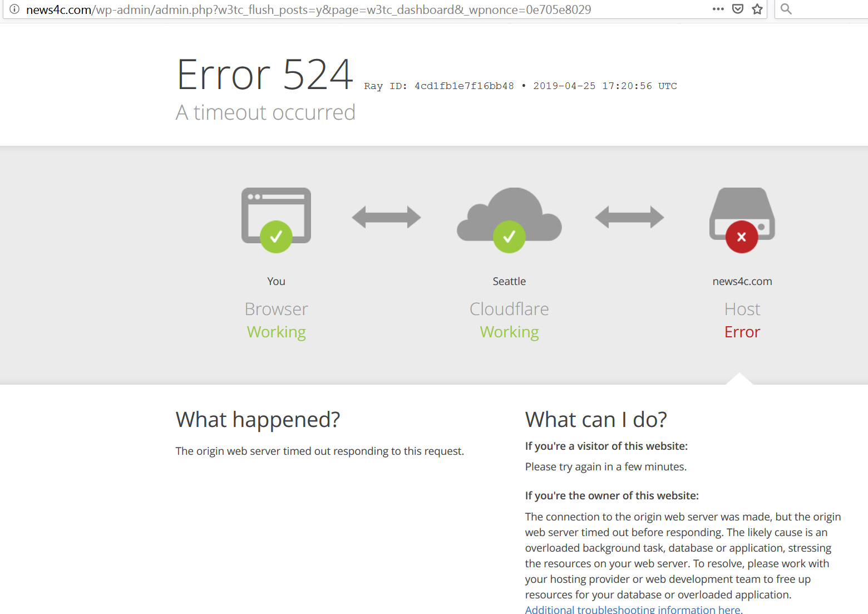Click the site information icon in address bar

[x=14, y=9]
